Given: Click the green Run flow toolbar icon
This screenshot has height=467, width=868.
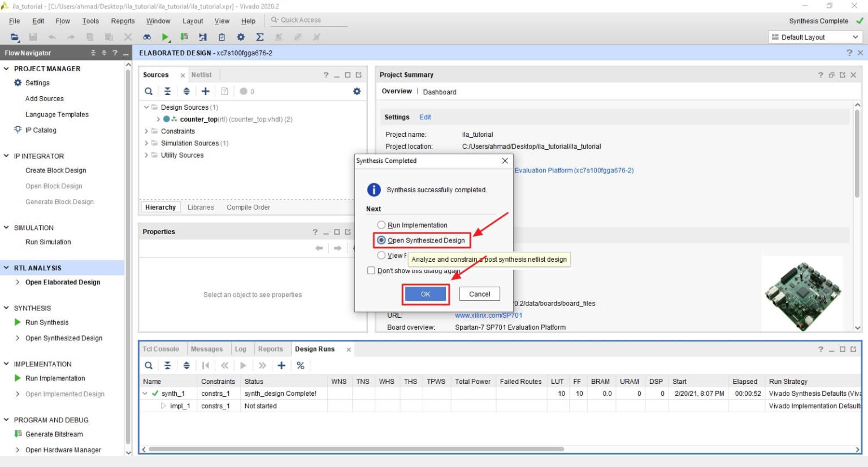Looking at the screenshot, I should click(x=165, y=37).
